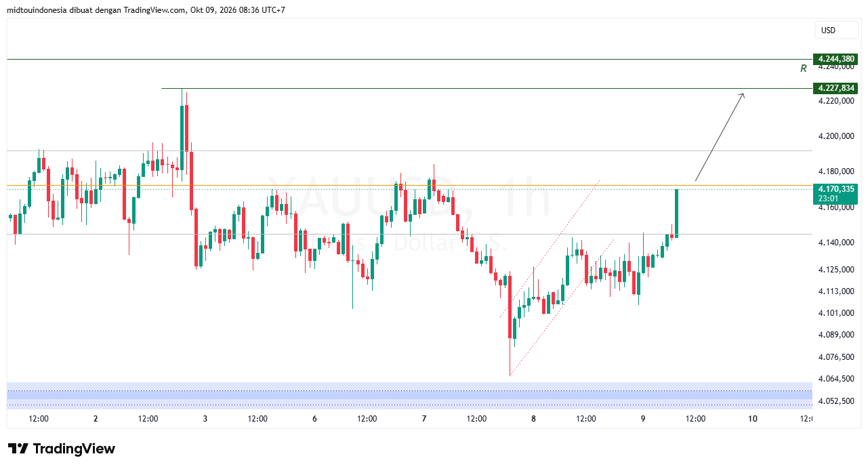Click date label 6 on time axis

click(x=315, y=419)
